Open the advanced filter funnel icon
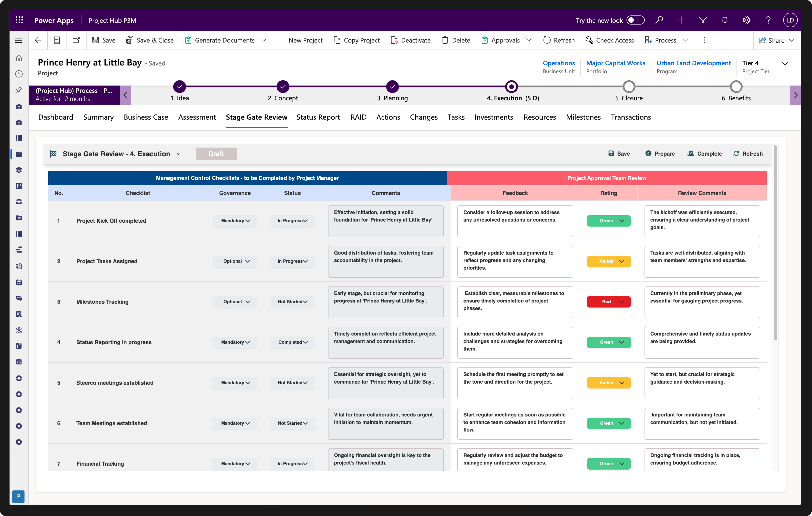 (x=703, y=20)
